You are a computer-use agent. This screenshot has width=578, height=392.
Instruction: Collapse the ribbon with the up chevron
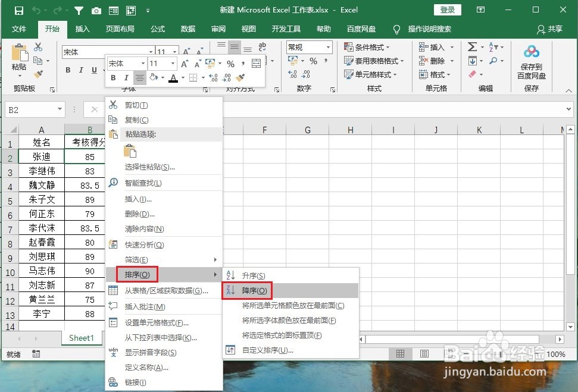pos(568,90)
